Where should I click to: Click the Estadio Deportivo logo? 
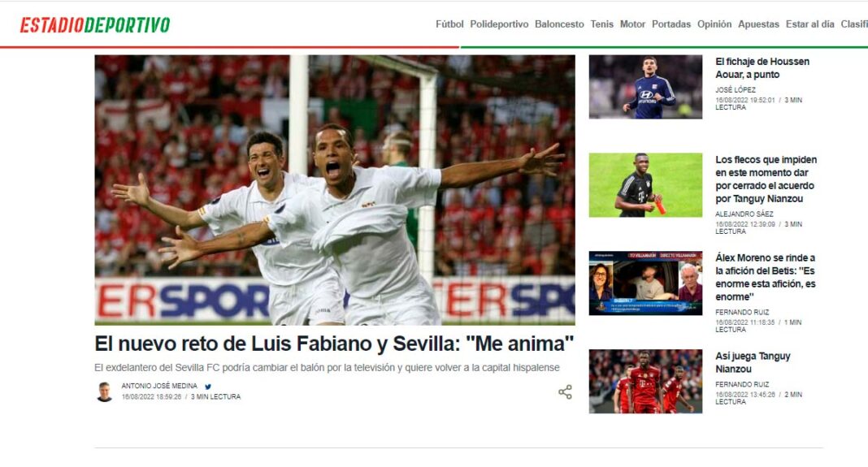(94, 25)
